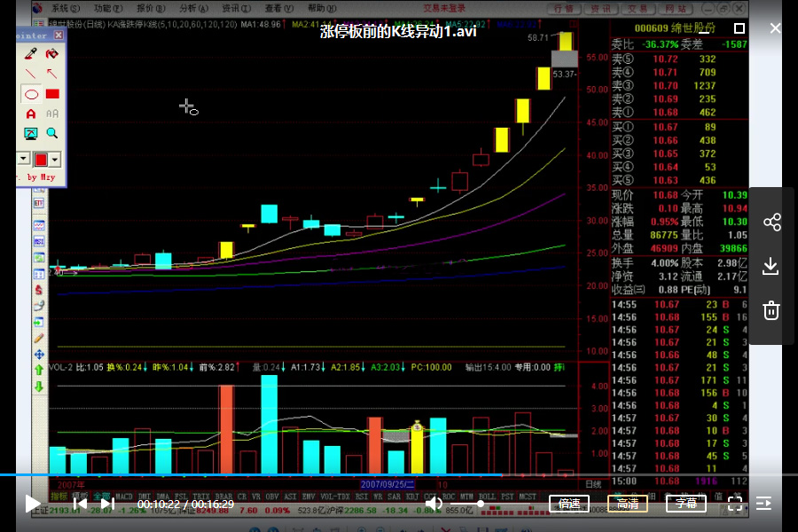Open the 系统 menu

point(65,8)
